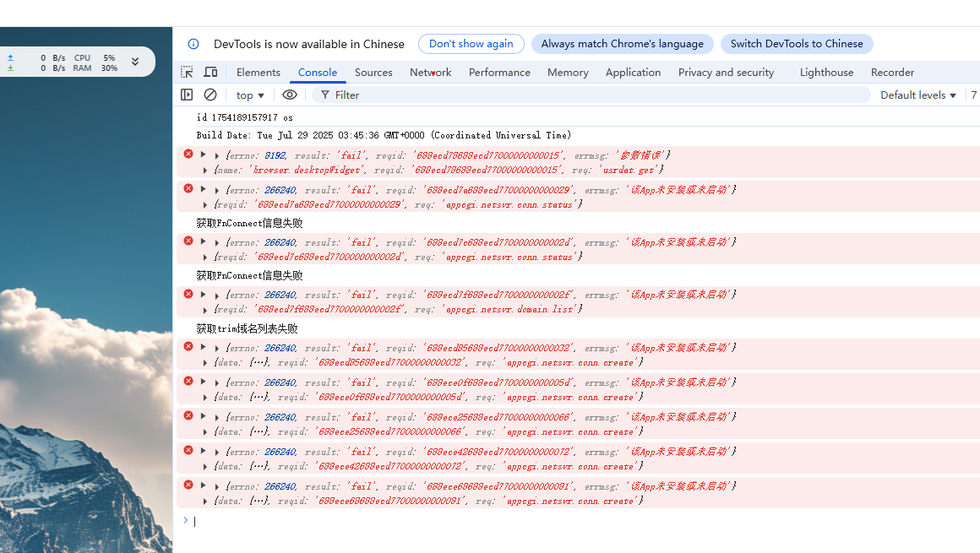Toggle the device toolbar icon
The height and width of the screenshot is (553, 980).
point(210,73)
